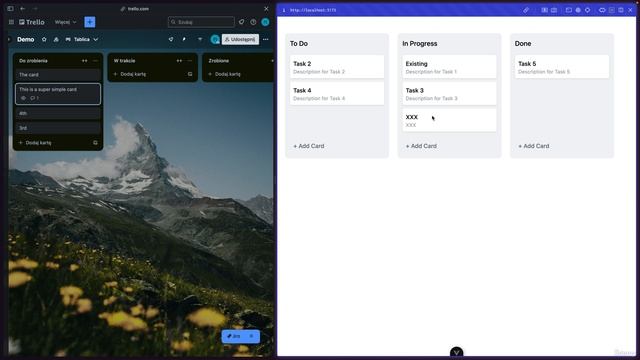Collapse the Do zrobienia list

tap(84, 61)
